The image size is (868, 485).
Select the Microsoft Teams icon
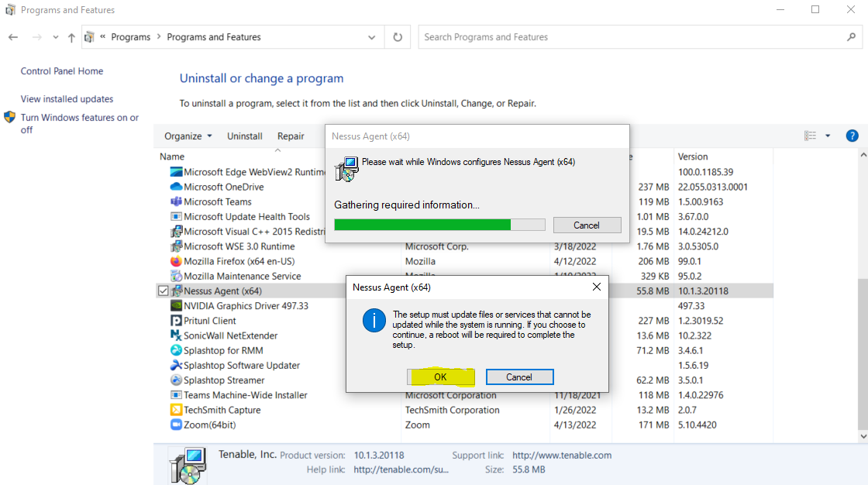coord(176,201)
